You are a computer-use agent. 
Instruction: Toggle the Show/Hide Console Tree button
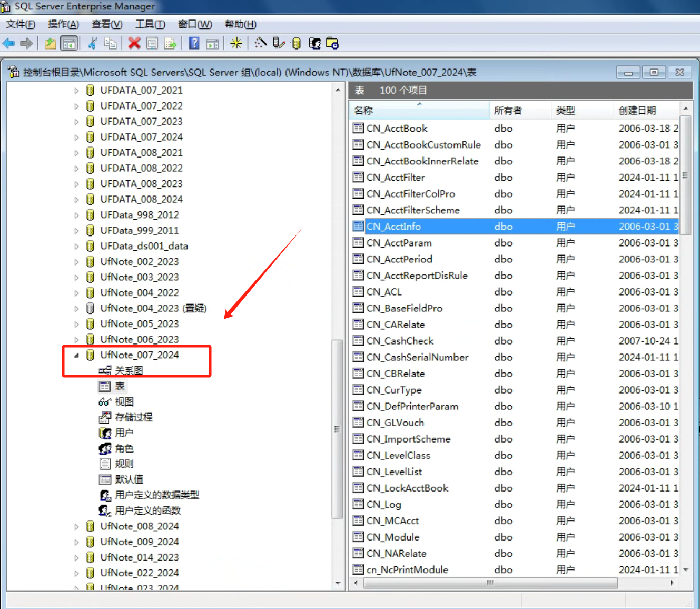pyautogui.click(x=69, y=43)
